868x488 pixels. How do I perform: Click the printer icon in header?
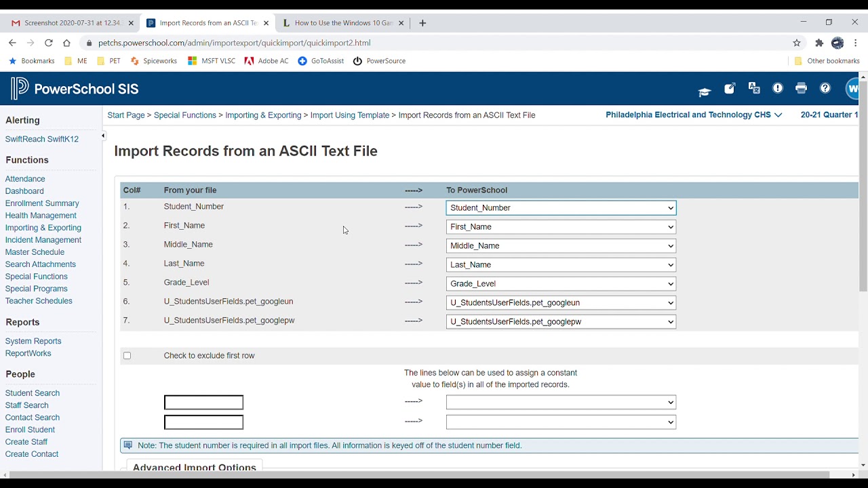802,89
